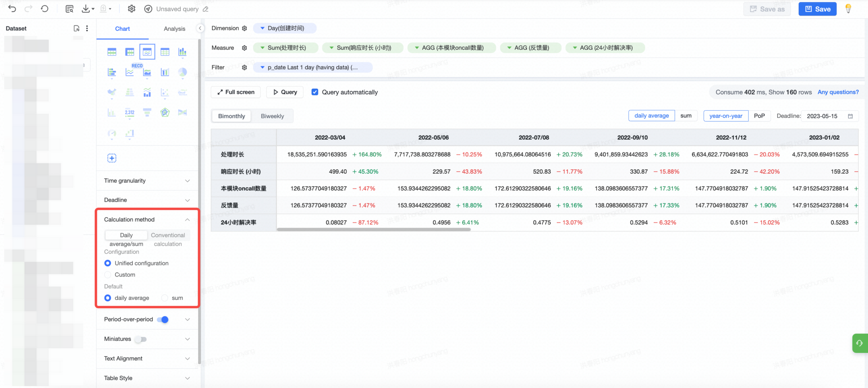Select the map chart icon
Viewport: 868px width, 388px height.
coord(112,92)
